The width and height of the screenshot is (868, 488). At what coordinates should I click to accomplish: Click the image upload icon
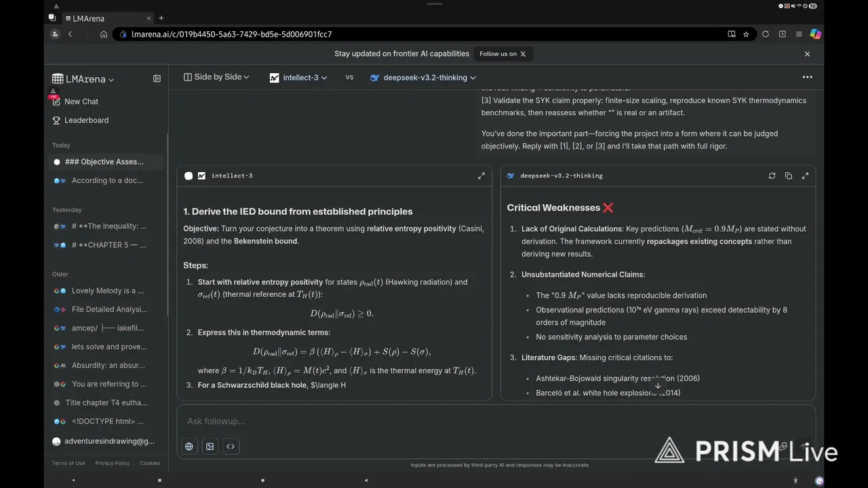coord(210,446)
